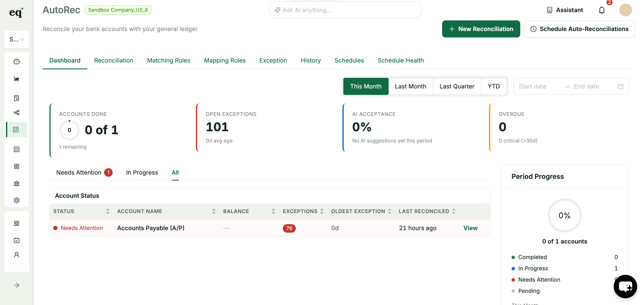Open Exception tab
Image resolution: width=644 pixels, height=305 pixels.
pos(273,60)
